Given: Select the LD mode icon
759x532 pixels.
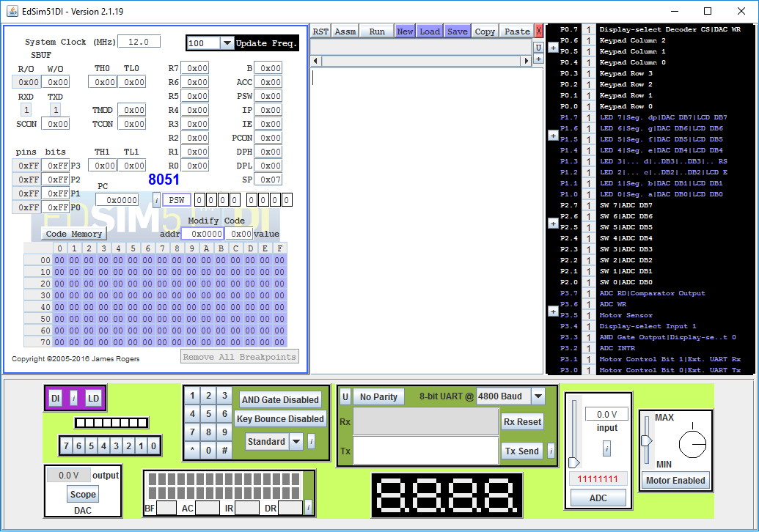Looking at the screenshot, I should point(94,399).
